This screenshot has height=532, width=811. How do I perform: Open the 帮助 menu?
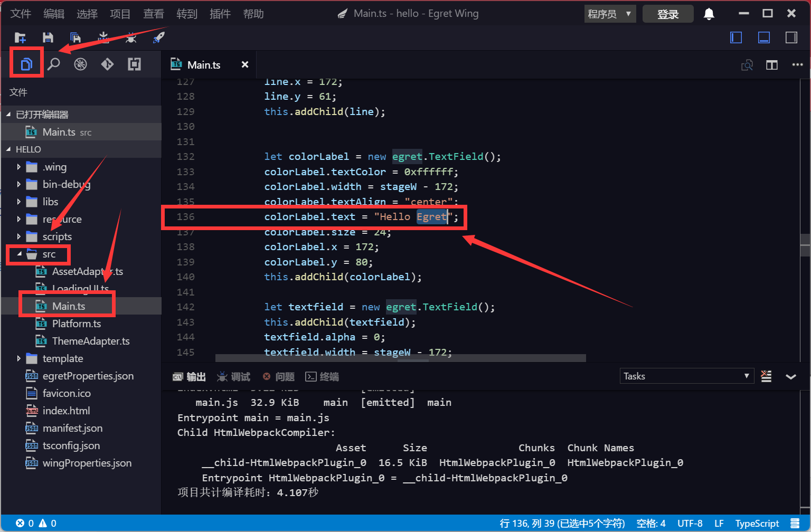point(253,14)
